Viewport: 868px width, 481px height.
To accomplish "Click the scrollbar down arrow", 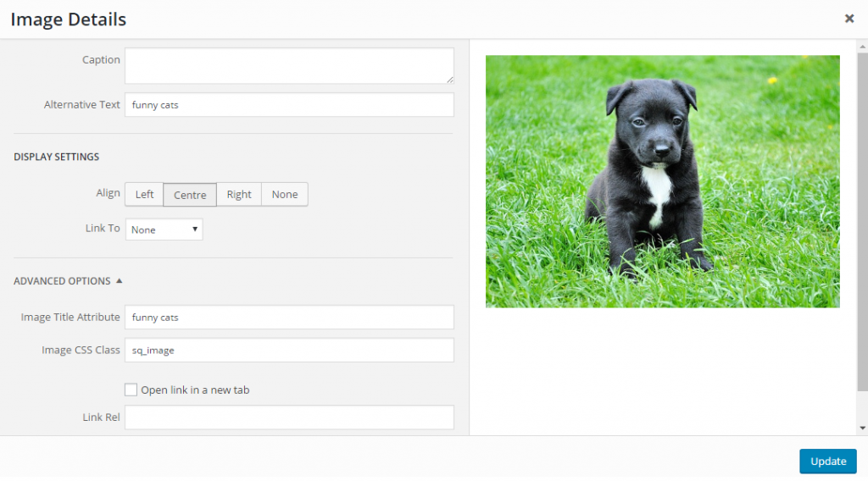I will pyautogui.click(x=862, y=428).
